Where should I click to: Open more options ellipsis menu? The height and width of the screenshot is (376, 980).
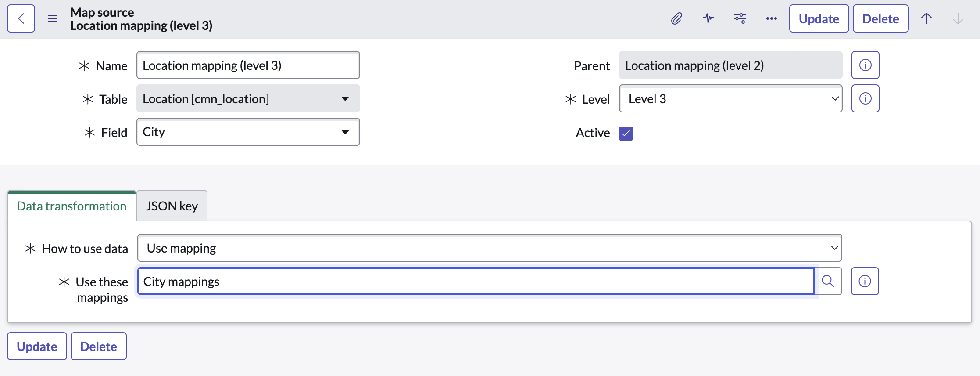(771, 18)
